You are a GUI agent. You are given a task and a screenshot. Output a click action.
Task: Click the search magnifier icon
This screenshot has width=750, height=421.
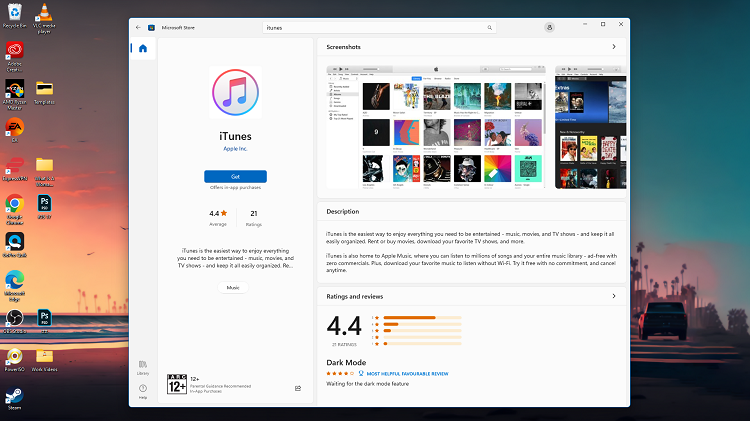click(489, 28)
